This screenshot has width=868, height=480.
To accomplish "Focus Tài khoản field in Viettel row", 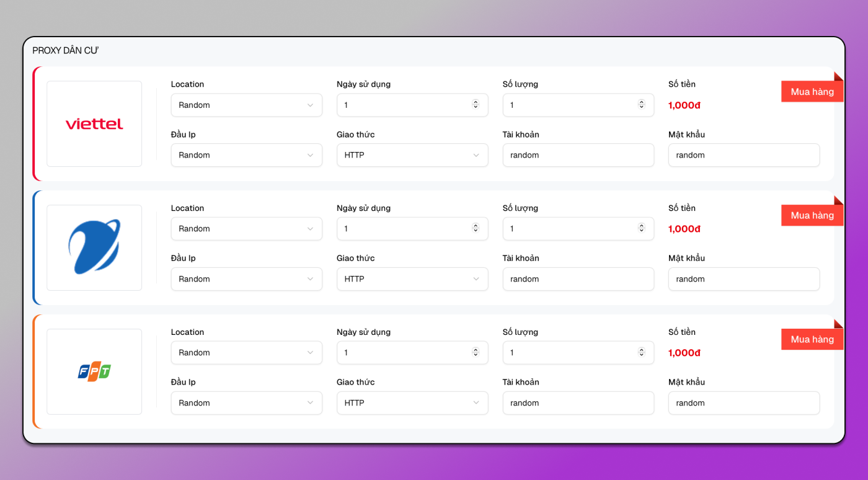I will tap(578, 155).
